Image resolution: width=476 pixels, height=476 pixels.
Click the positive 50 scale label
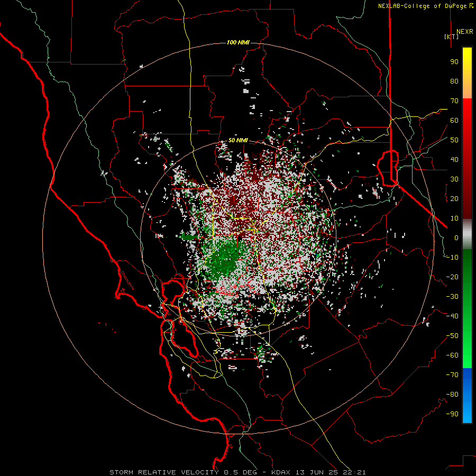click(x=454, y=140)
